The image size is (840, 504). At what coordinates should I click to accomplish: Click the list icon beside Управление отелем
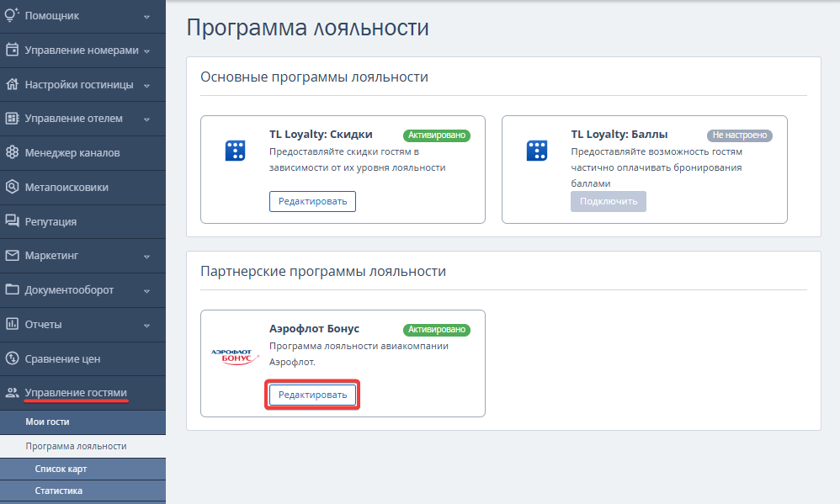click(x=12, y=119)
